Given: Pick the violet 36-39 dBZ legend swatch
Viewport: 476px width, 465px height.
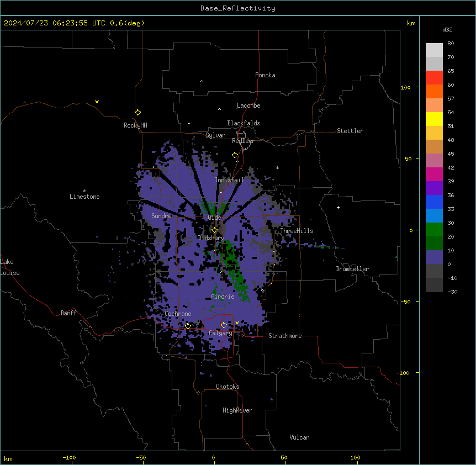Looking at the screenshot, I should 434,188.
